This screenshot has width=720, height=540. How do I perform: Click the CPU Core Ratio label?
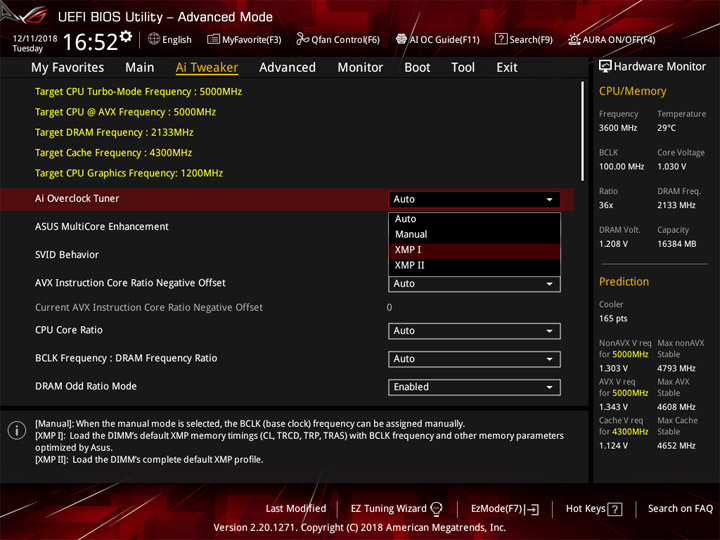point(69,330)
